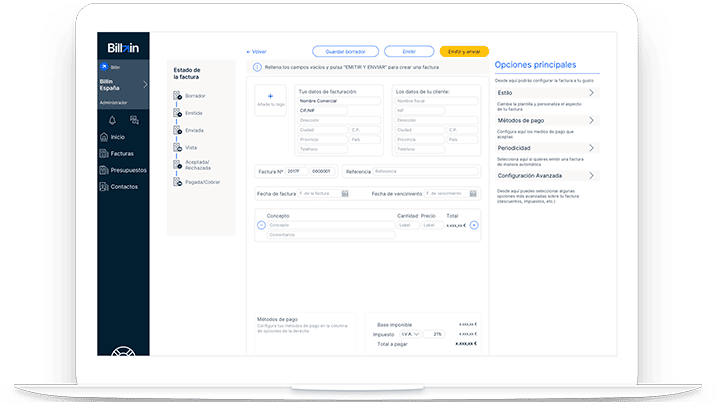Expand the Billin España account chevron
The image size is (716, 402).
pyautogui.click(x=145, y=85)
